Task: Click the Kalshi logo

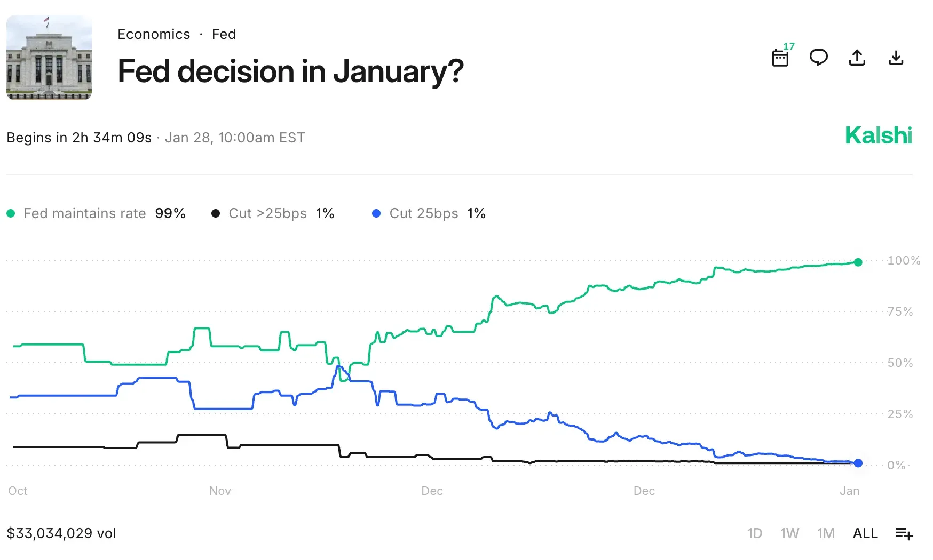Action: click(879, 136)
